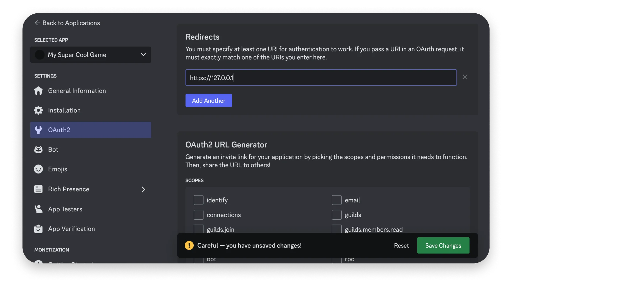Enable the email scope checkbox
Viewport: 644px width, 285px height.
(337, 200)
